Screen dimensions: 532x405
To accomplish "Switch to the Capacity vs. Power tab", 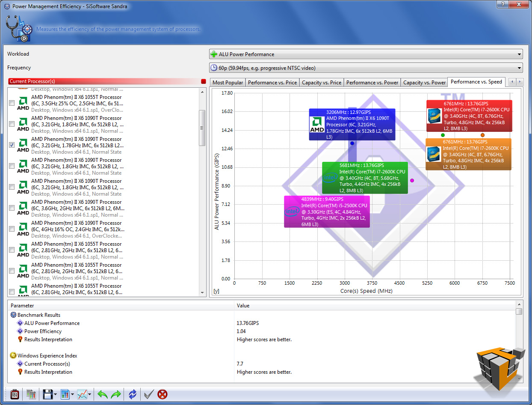I will [x=425, y=83].
